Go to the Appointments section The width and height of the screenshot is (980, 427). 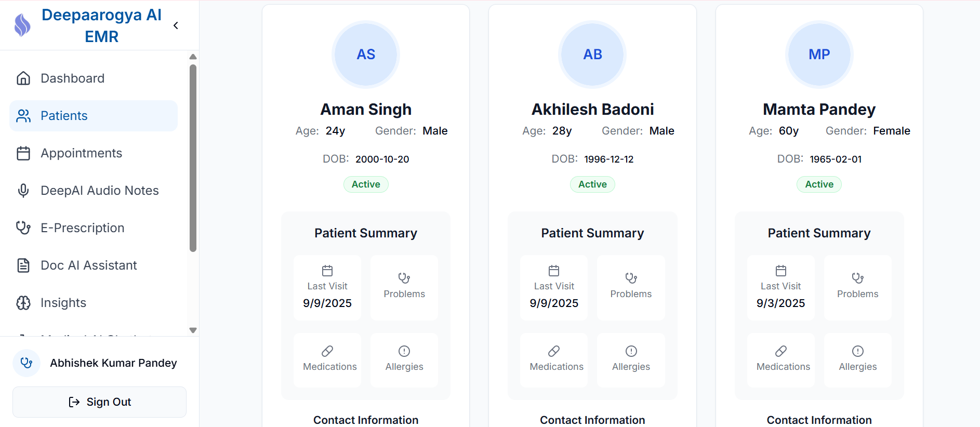coord(81,153)
